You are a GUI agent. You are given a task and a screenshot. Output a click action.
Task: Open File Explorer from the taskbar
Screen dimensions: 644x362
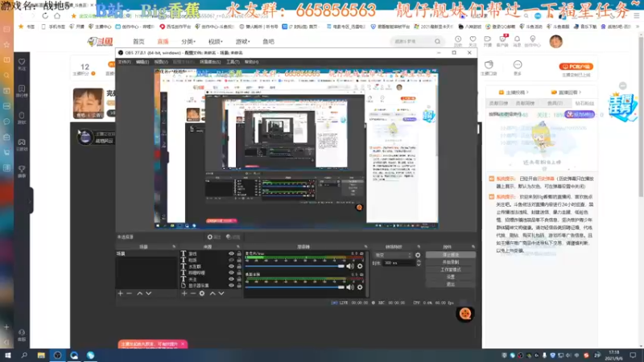coord(41,355)
